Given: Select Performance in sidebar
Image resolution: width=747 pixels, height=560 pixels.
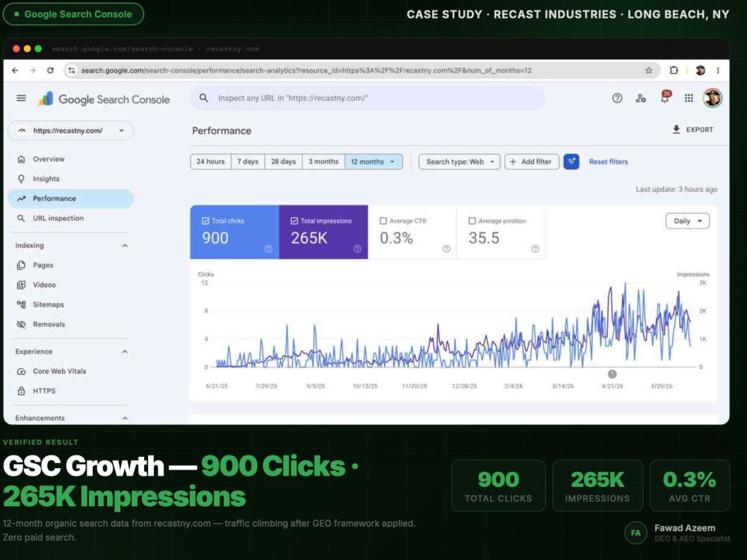Looking at the screenshot, I should 70,199.
